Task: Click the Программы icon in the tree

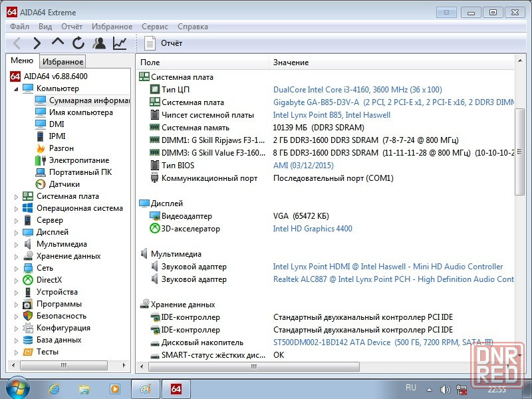Action: click(28, 304)
